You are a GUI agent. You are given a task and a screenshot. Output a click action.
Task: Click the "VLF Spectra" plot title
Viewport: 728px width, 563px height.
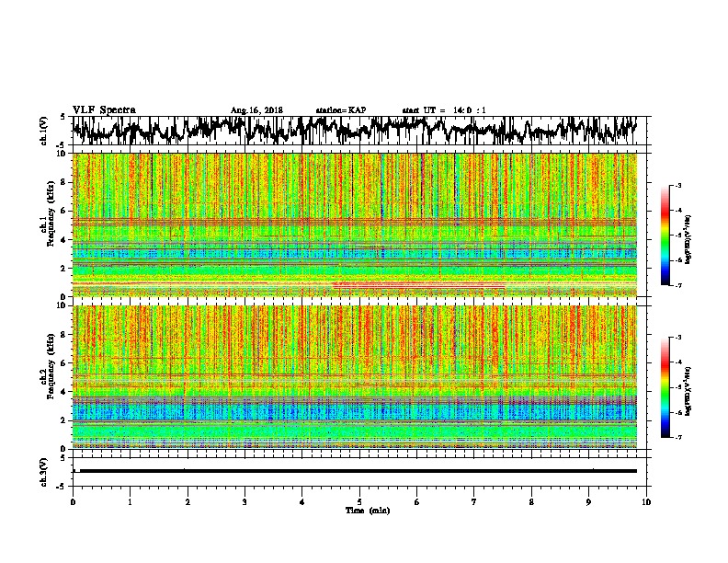click(104, 110)
